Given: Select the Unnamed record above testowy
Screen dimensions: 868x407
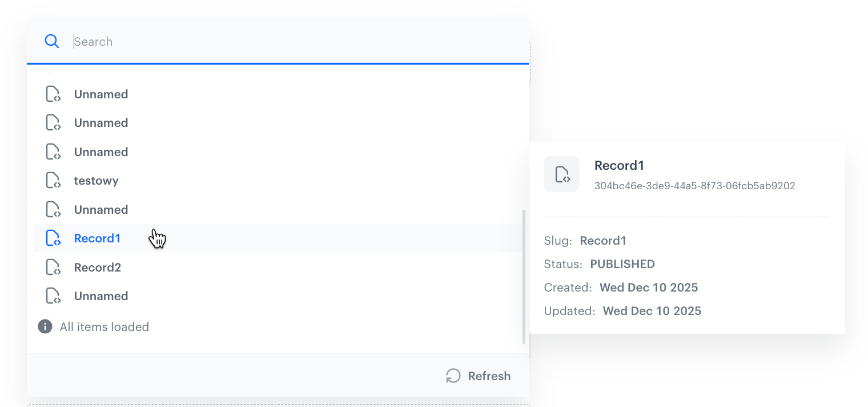Looking at the screenshot, I should click(101, 151).
